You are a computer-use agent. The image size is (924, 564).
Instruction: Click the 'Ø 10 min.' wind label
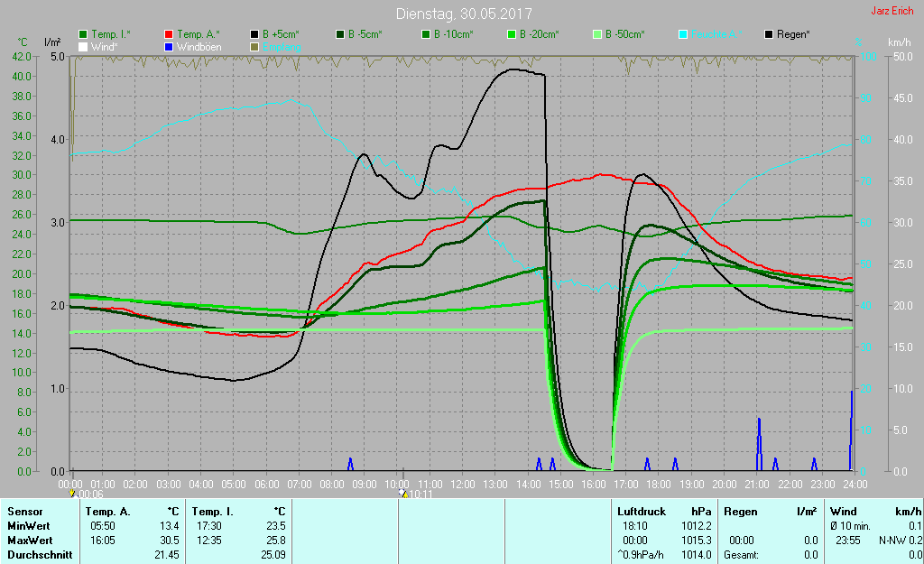point(850,526)
